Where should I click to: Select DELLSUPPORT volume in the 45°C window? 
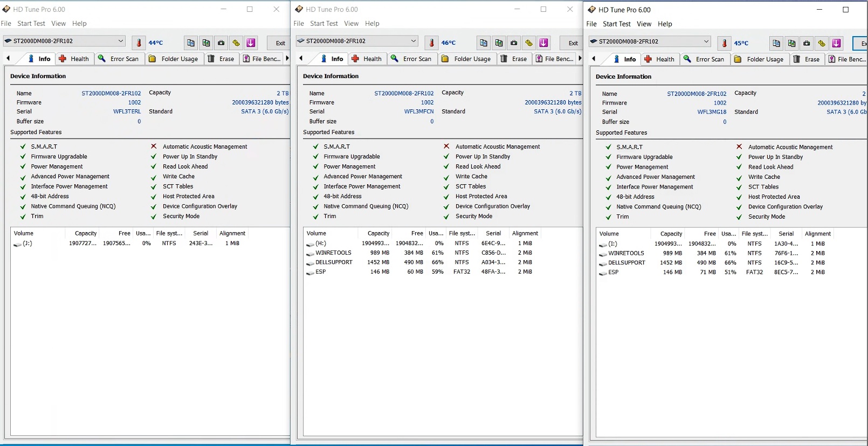[715, 263]
